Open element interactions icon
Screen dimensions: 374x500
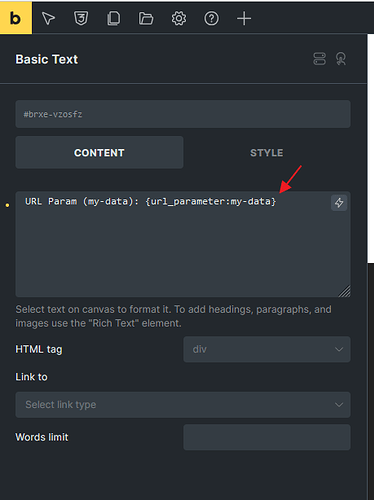pyautogui.click(x=341, y=59)
